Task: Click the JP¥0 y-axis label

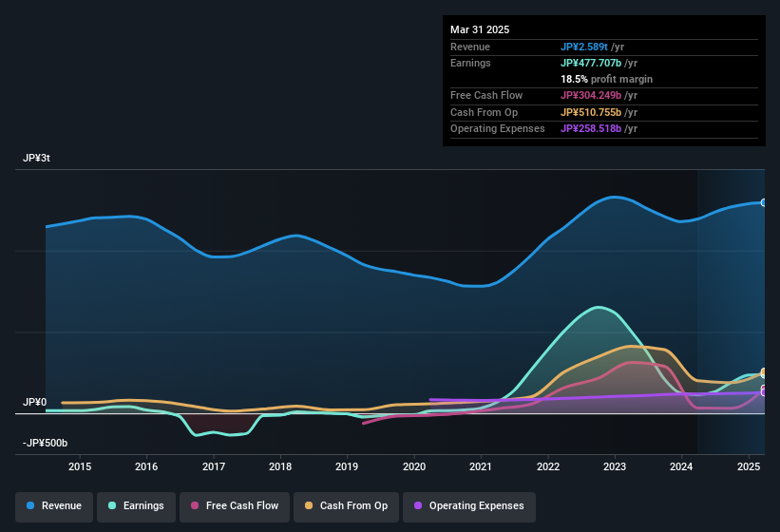Action: 35,402
